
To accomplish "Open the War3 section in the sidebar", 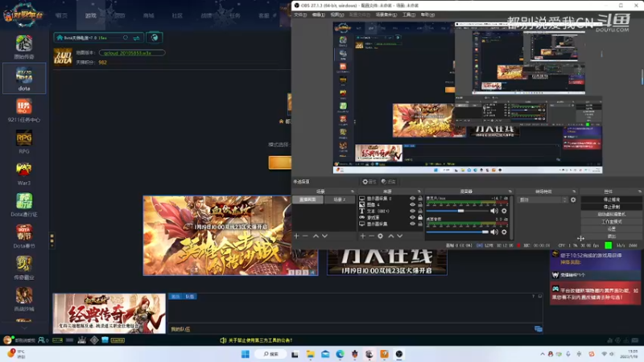I will 24,173.
